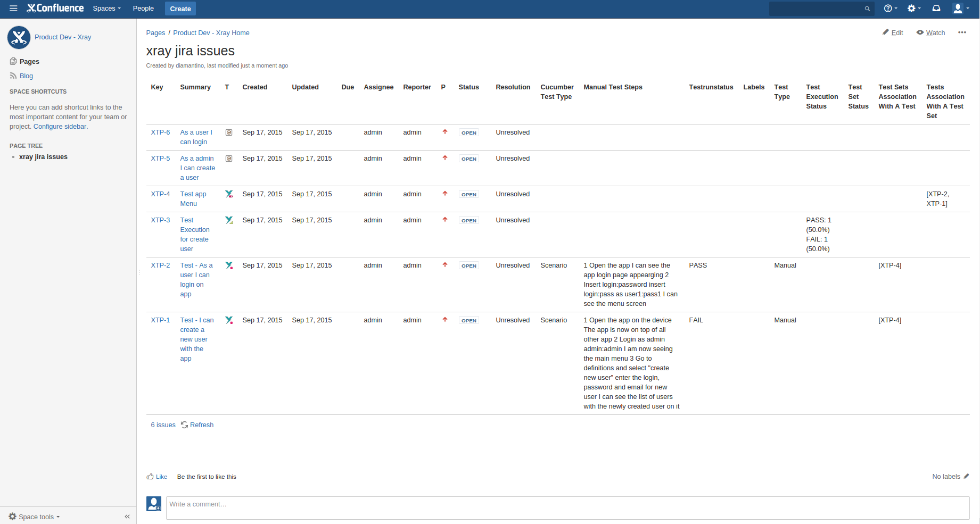Click Product Dev - Xray Home breadcrumb
Image resolution: width=980 pixels, height=524 pixels.
tap(211, 33)
